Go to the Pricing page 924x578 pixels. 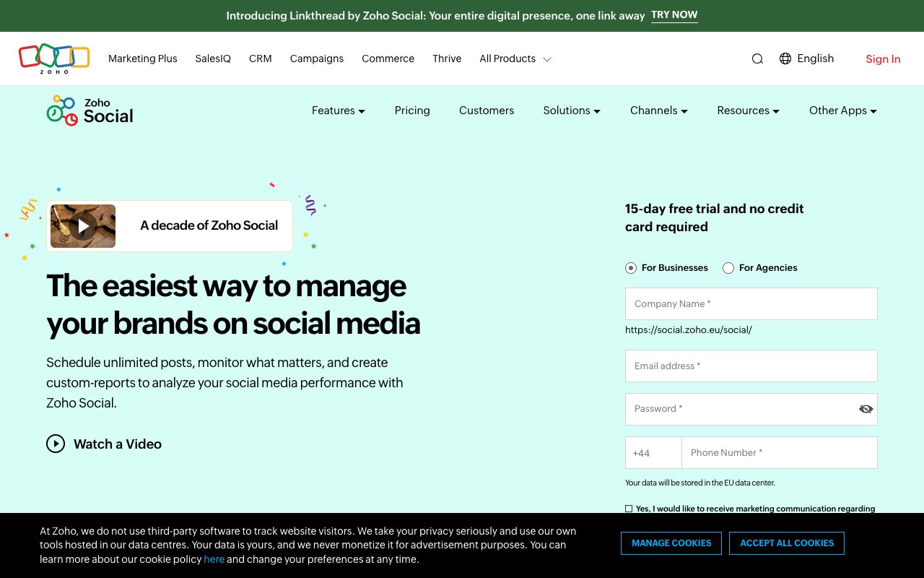[x=412, y=111]
